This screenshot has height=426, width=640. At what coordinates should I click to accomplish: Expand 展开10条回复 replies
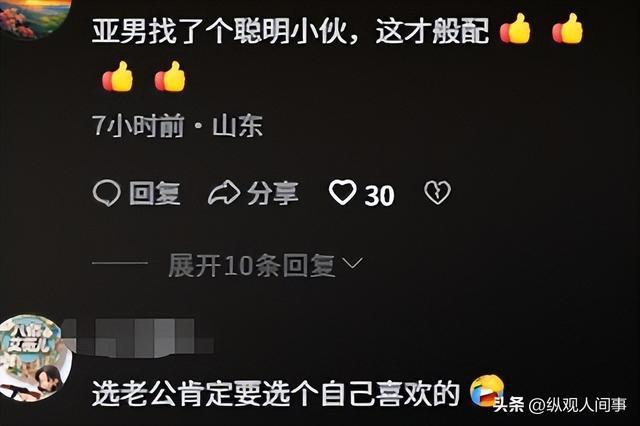[x=252, y=266]
